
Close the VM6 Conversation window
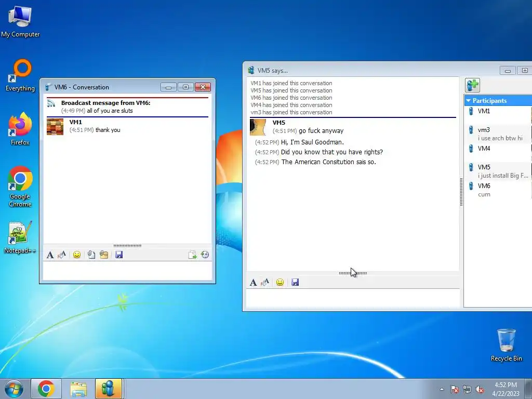[x=203, y=87]
